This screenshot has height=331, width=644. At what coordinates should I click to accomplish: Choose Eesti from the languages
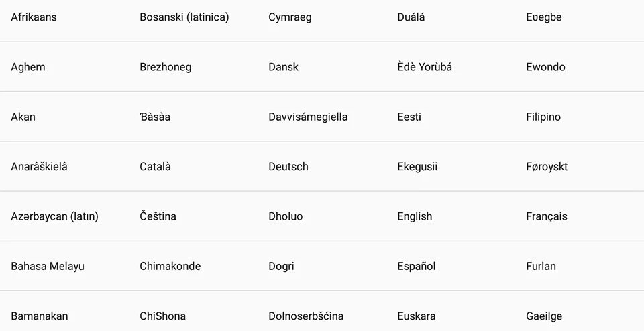click(409, 117)
